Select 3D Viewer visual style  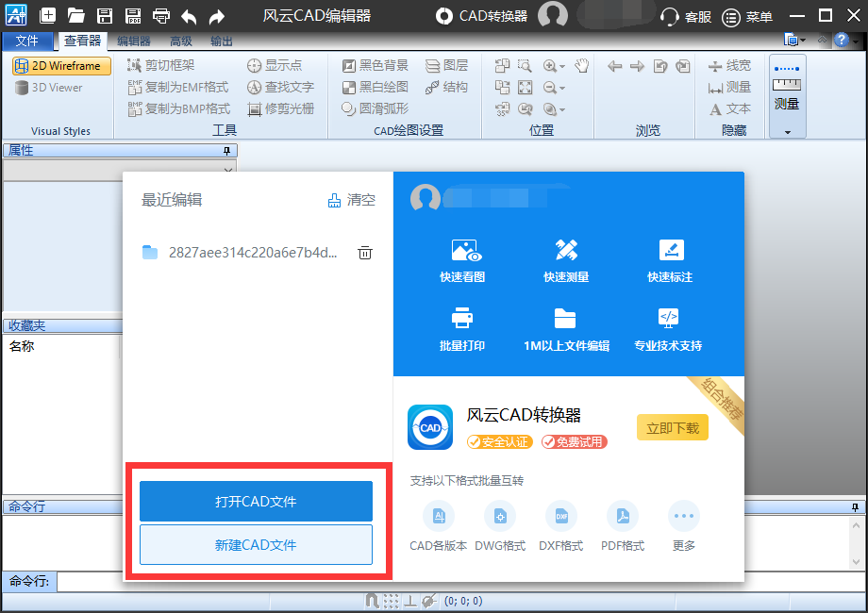49,88
